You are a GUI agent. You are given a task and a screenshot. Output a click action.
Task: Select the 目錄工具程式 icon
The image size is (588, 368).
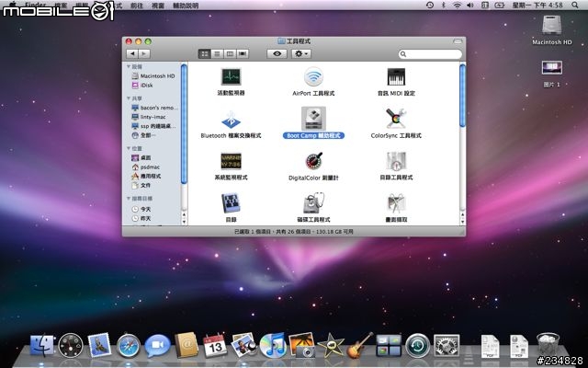coord(396,162)
